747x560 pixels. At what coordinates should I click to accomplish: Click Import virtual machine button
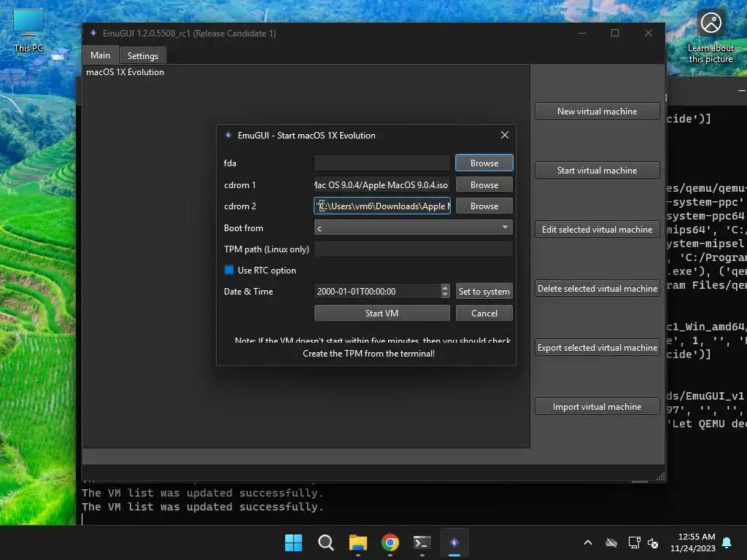tap(597, 407)
